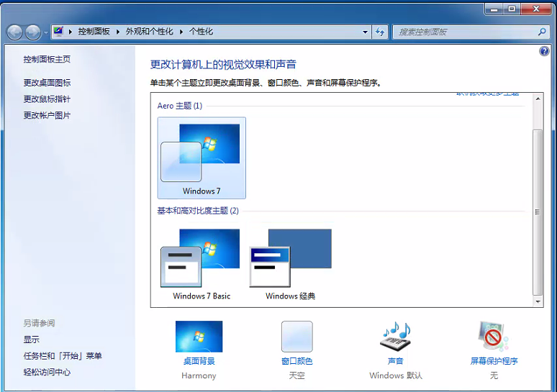Maximize the personalization window
Viewport: 557px width, 392px height.
tap(512, 9)
